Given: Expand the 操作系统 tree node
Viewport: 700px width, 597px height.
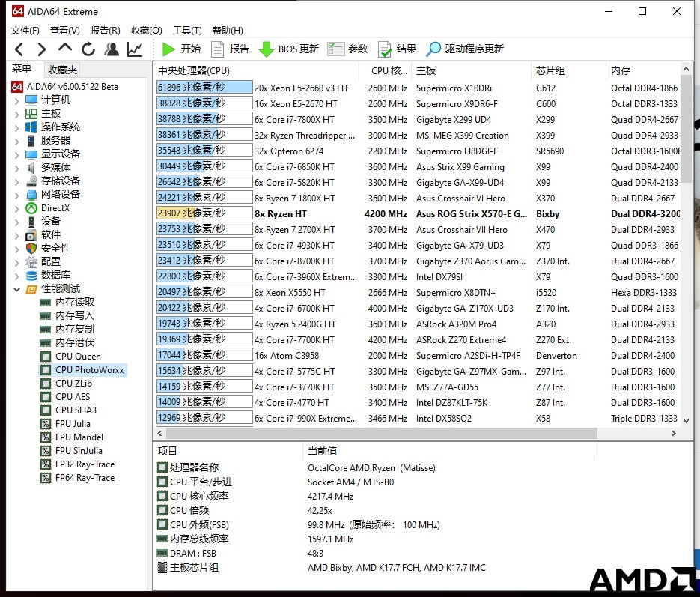Looking at the screenshot, I should (x=17, y=127).
